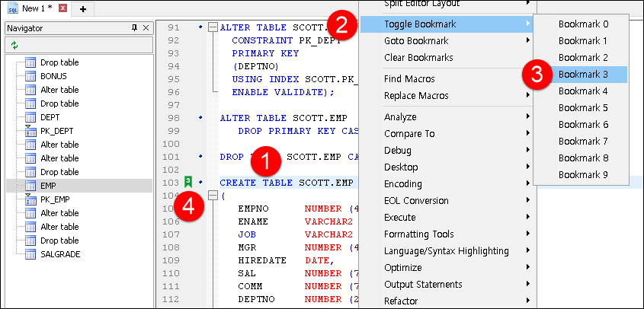Open a new editor tab with plus button

point(82,8)
